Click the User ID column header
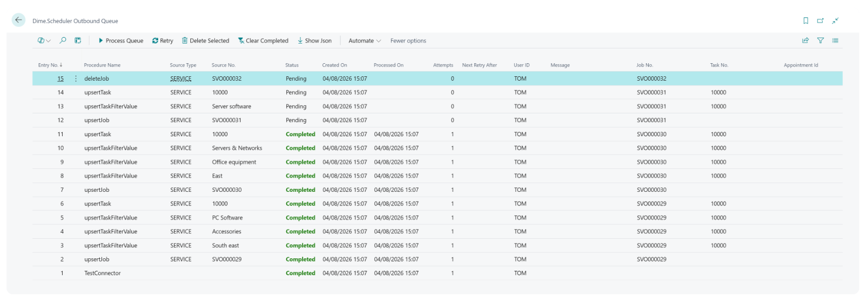Viewport: 868px width, 303px height. [521, 65]
